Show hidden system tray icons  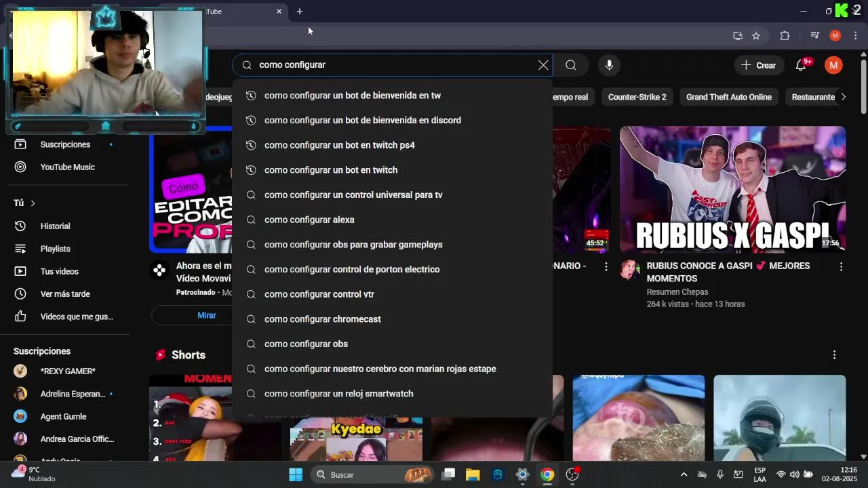tap(684, 474)
